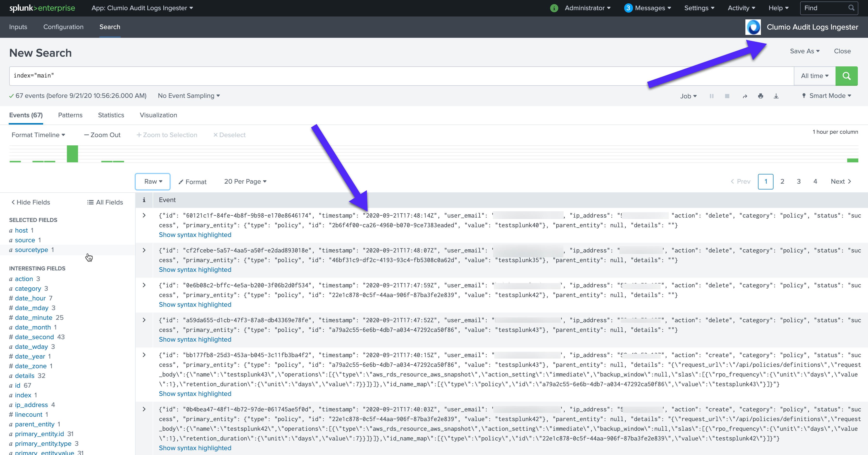Image resolution: width=868 pixels, height=455 pixels.
Task: Open All Fields list
Action: pos(105,202)
